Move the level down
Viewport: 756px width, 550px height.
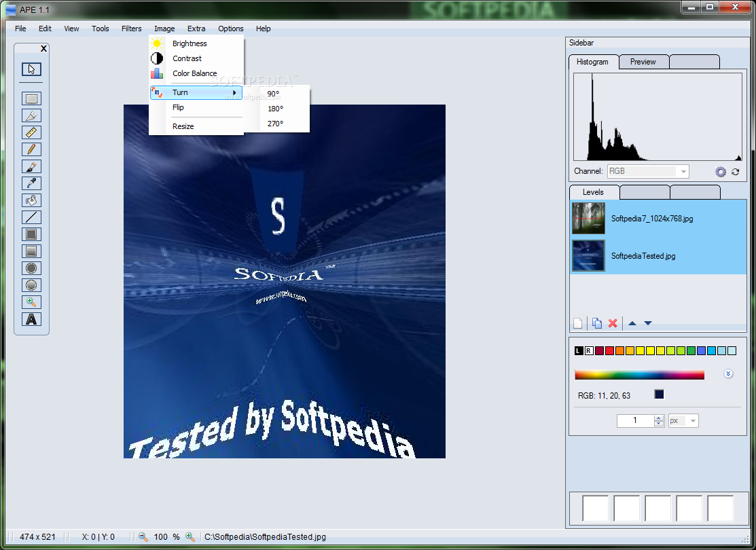(x=648, y=323)
